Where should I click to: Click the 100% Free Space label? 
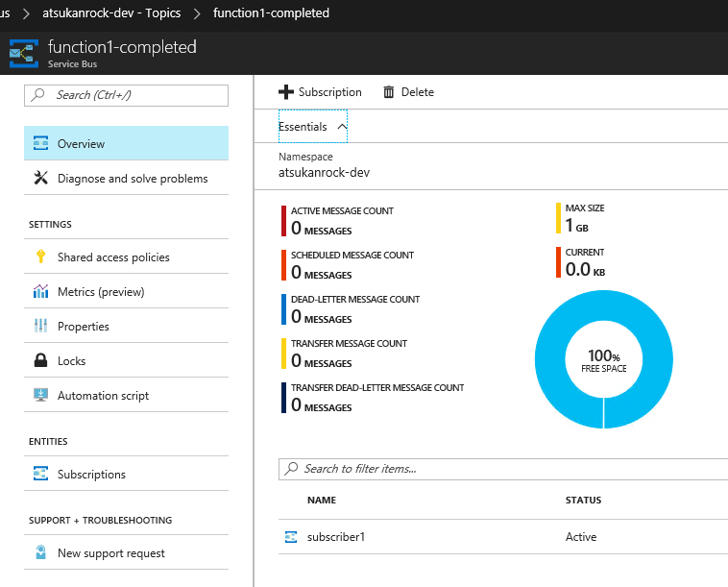pos(603,360)
